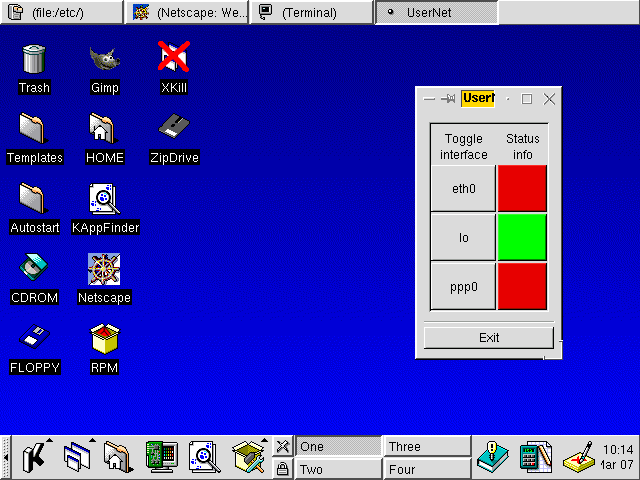Screen dimensions: 640x480
Task: Click the lock screen panel button
Action: [x=283, y=468]
